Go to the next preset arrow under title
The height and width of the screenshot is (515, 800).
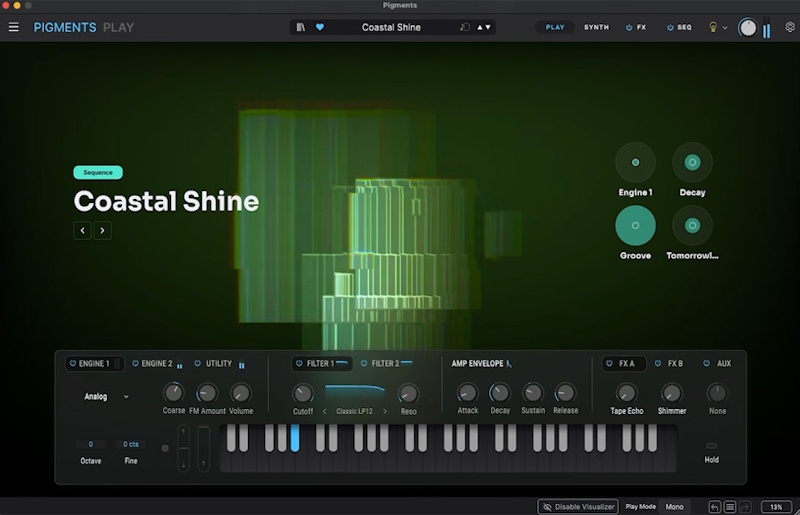coord(103,231)
